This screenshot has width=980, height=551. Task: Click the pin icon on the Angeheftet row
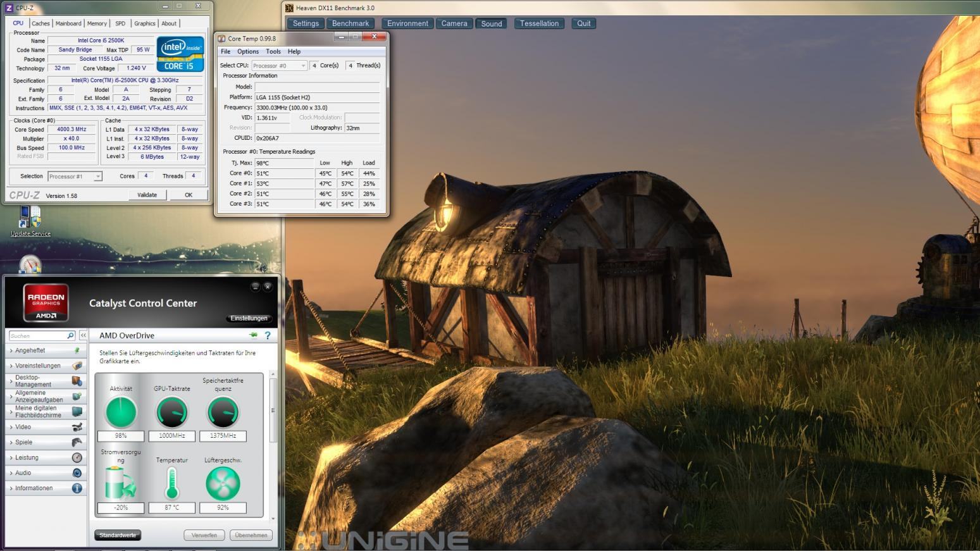(x=77, y=350)
